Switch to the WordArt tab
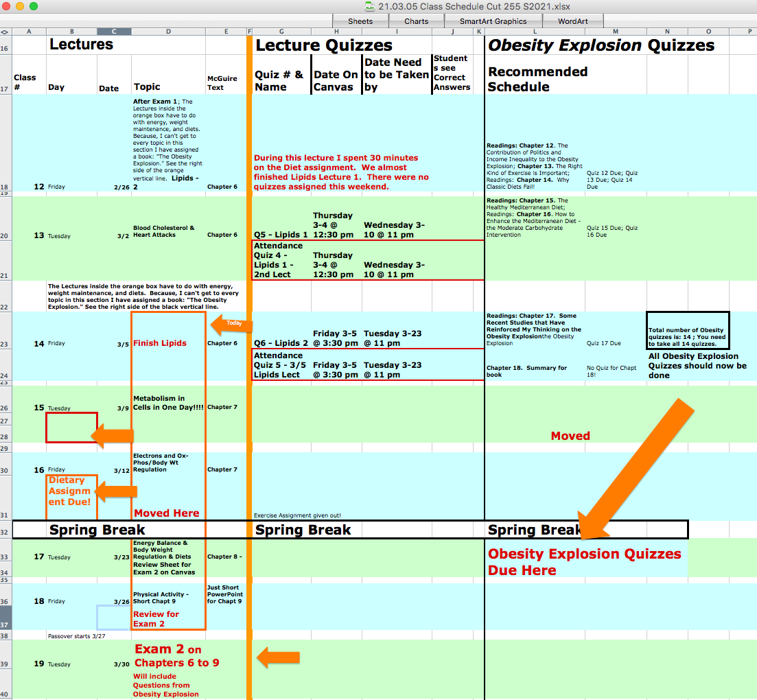Screen dimensions: 757x700 [x=572, y=21]
